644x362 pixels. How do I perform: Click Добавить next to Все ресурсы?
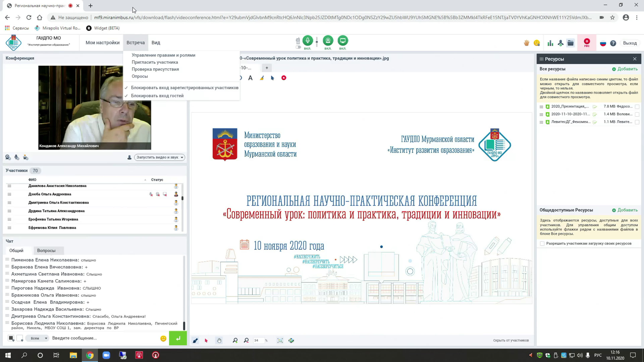coord(625,69)
